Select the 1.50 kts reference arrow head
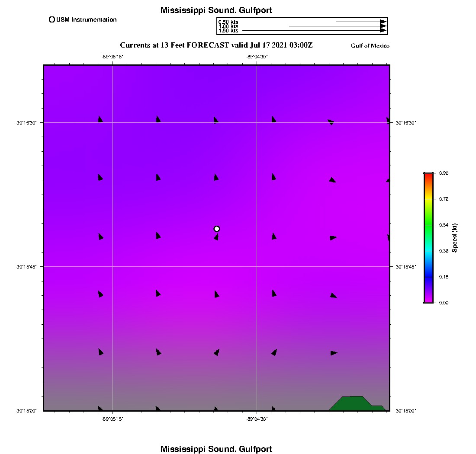This screenshot has width=476, height=454. coord(383,31)
